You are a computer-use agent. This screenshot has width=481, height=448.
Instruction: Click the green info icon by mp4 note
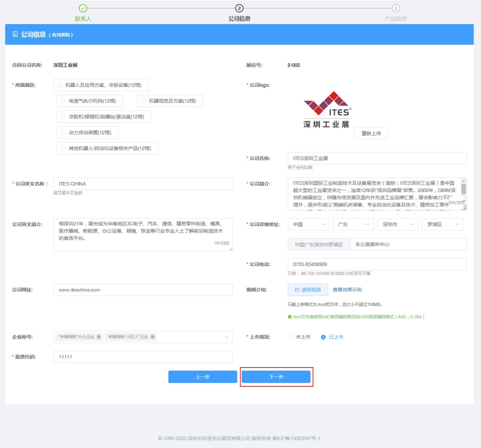click(x=289, y=317)
